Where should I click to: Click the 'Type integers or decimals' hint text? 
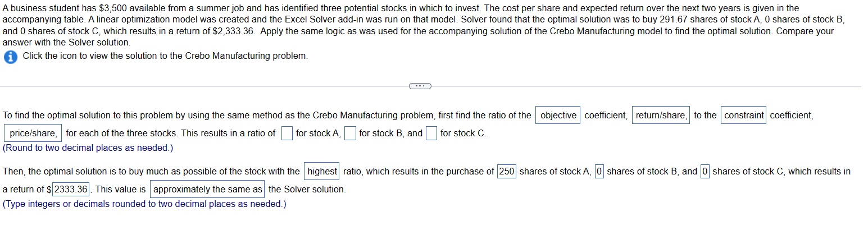144,204
